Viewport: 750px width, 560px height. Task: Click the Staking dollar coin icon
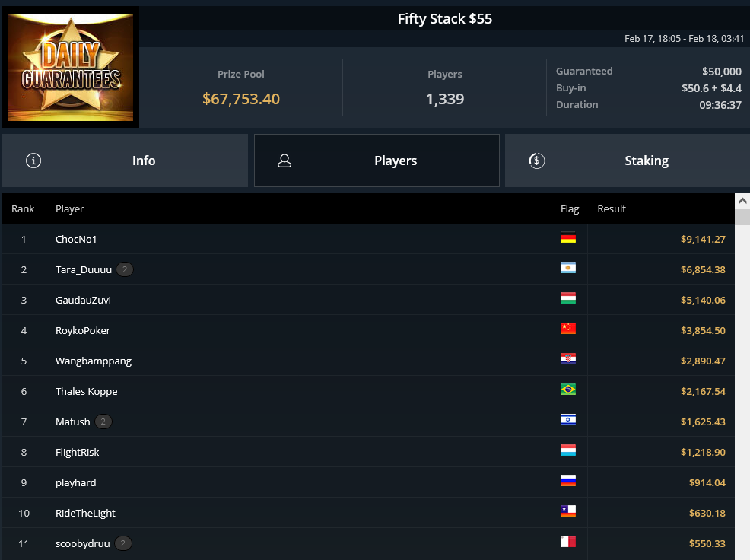pyautogui.click(x=537, y=161)
